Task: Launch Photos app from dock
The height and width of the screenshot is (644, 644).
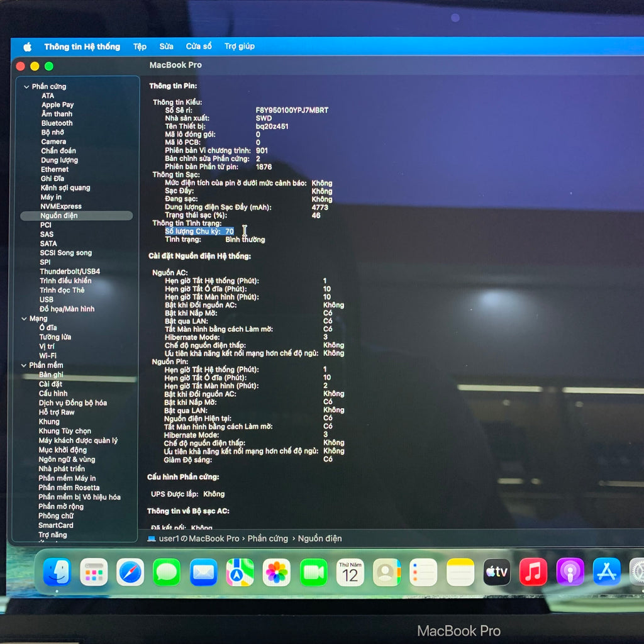Action: tap(277, 572)
